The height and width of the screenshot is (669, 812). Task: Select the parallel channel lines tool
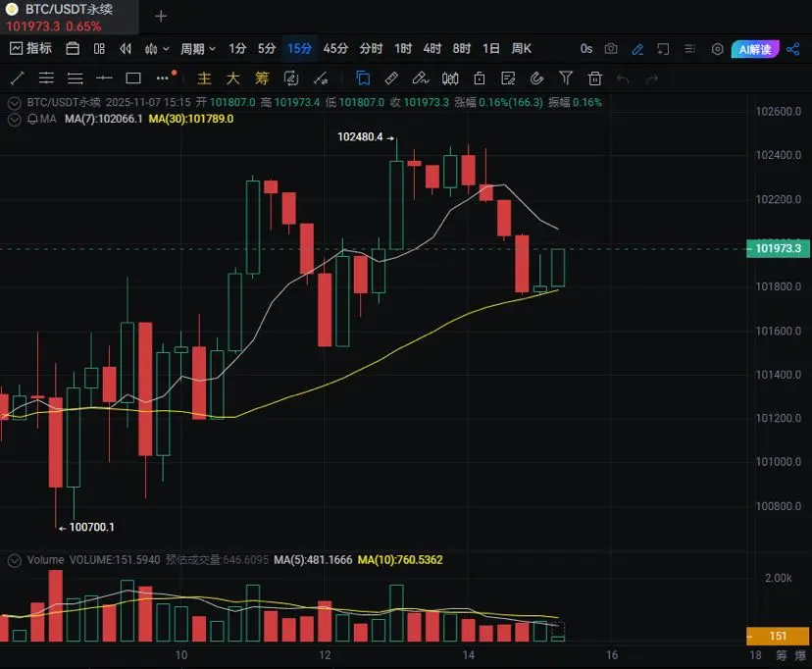(x=46, y=78)
